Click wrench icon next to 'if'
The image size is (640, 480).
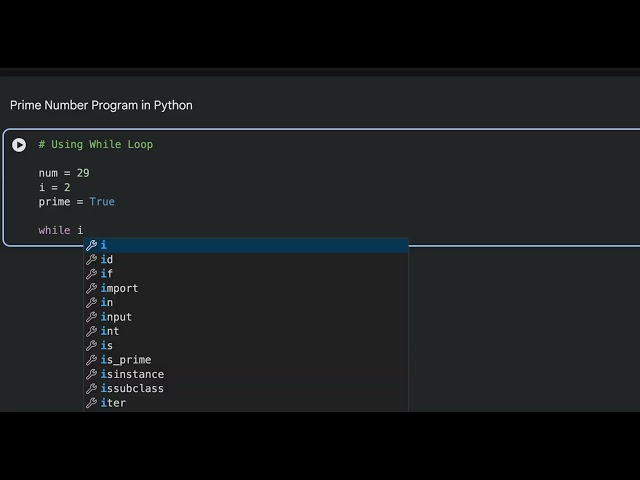(x=91, y=273)
